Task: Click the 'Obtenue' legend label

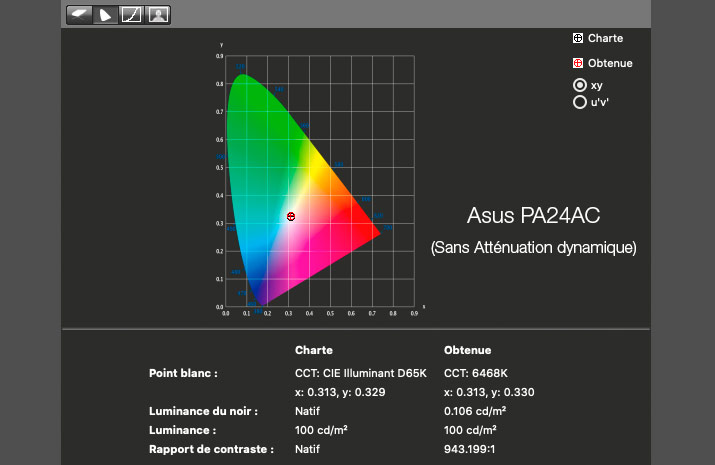Action: tap(610, 63)
